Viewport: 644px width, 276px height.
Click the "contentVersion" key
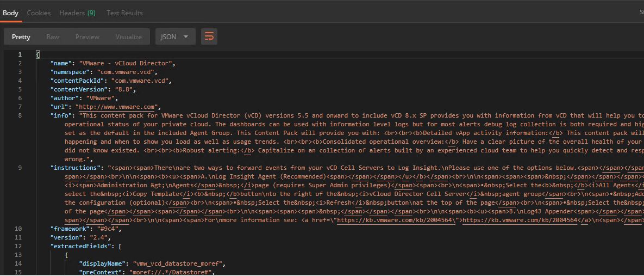pos(78,89)
